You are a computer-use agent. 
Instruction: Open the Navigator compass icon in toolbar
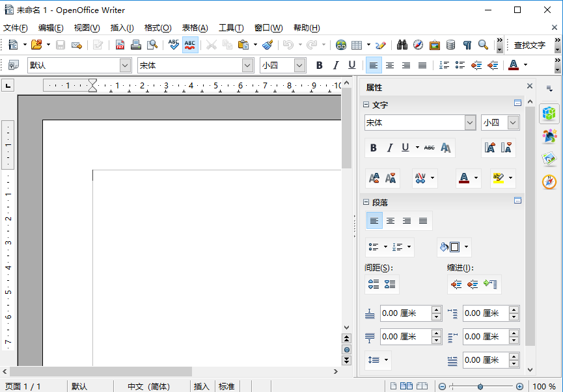click(419, 45)
